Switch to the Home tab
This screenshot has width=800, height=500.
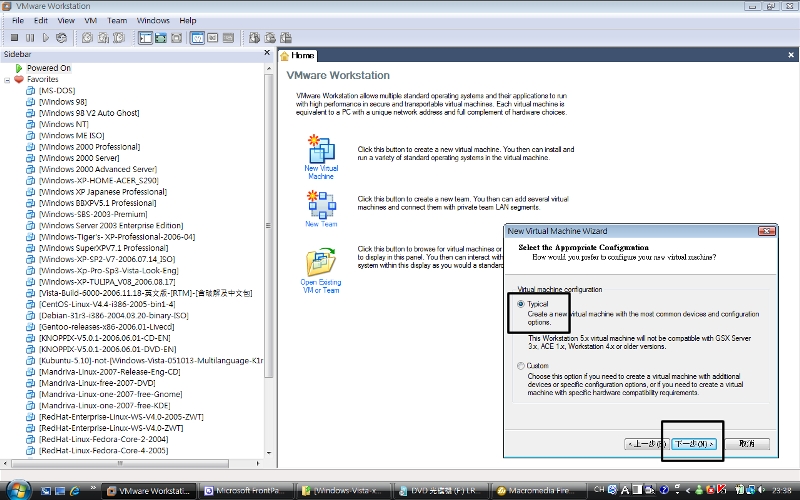tap(297, 56)
